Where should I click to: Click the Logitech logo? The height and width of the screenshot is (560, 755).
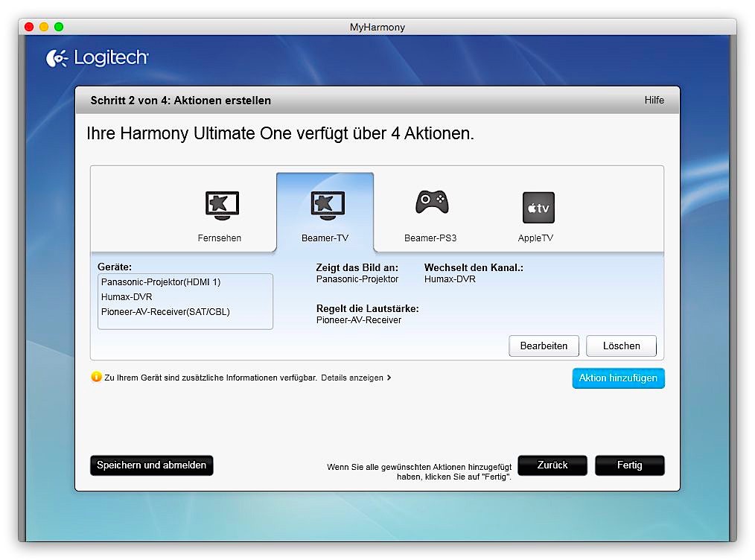tap(97, 58)
